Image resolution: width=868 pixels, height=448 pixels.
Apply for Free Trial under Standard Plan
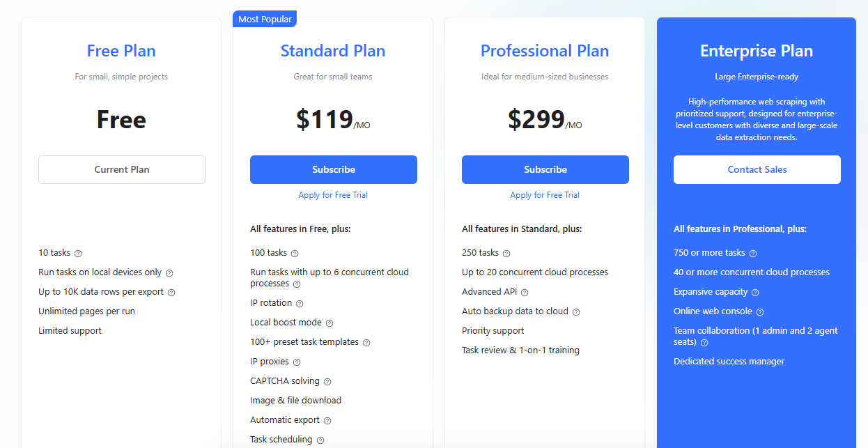[x=333, y=195]
